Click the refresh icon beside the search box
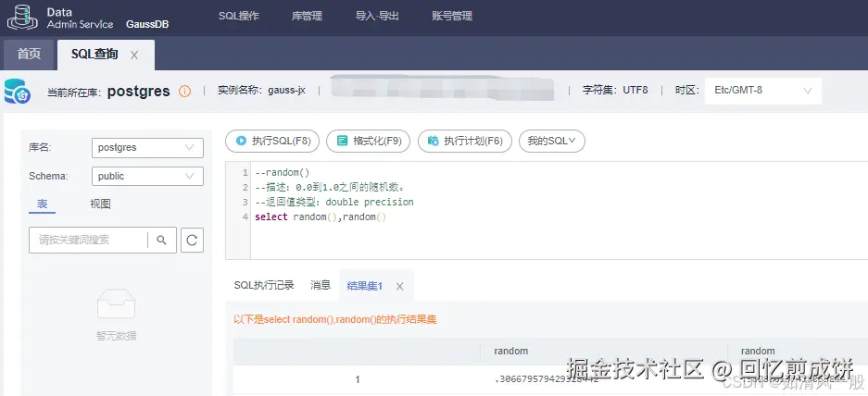Image resolution: width=868 pixels, height=396 pixels. click(192, 240)
